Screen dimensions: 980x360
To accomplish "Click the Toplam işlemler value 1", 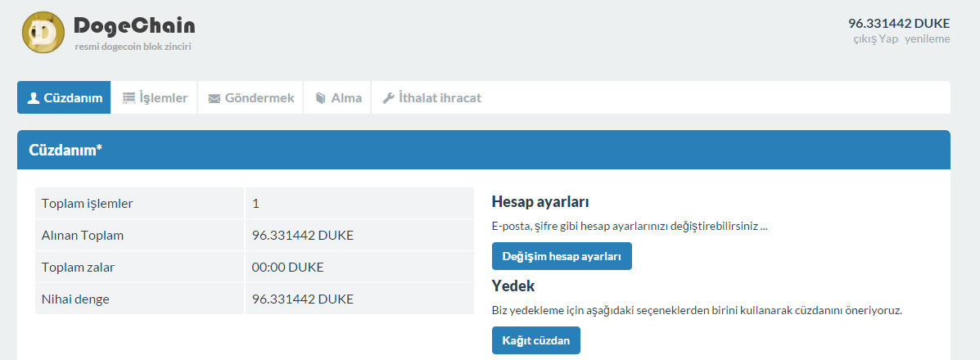I will click(x=255, y=204).
